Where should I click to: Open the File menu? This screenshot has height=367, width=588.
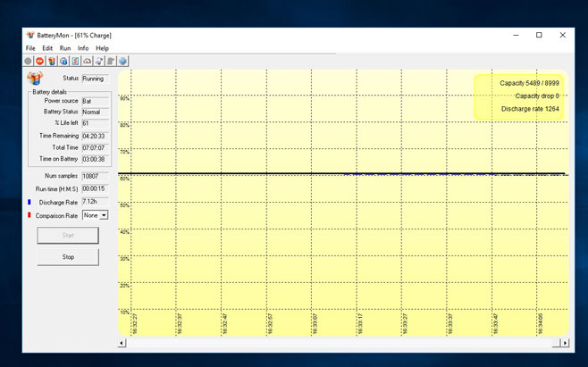pyautogui.click(x=30, y=48)
